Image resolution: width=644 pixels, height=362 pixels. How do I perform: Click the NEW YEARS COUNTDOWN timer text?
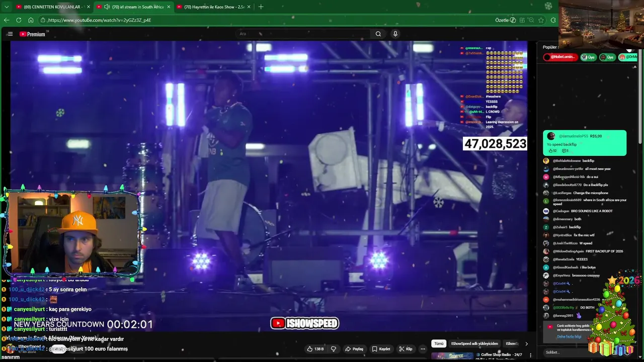pyautogui.click(x=83, y=324)
